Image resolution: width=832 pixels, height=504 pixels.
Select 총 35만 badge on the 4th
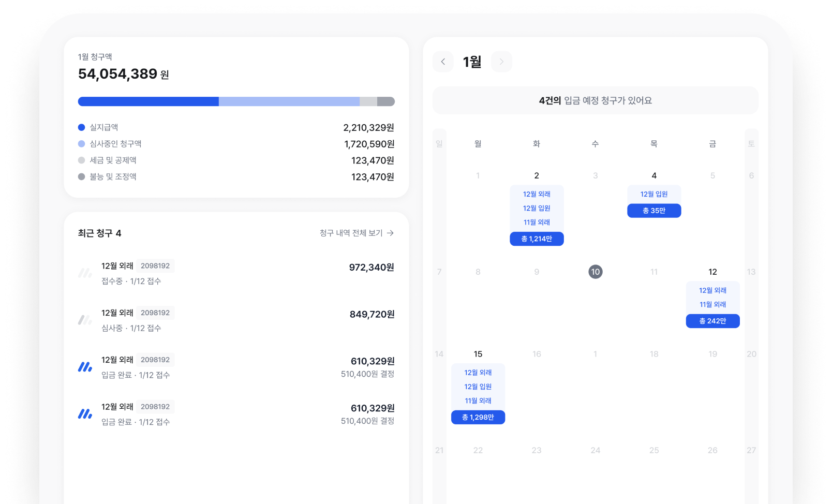[x=654, y=211]
